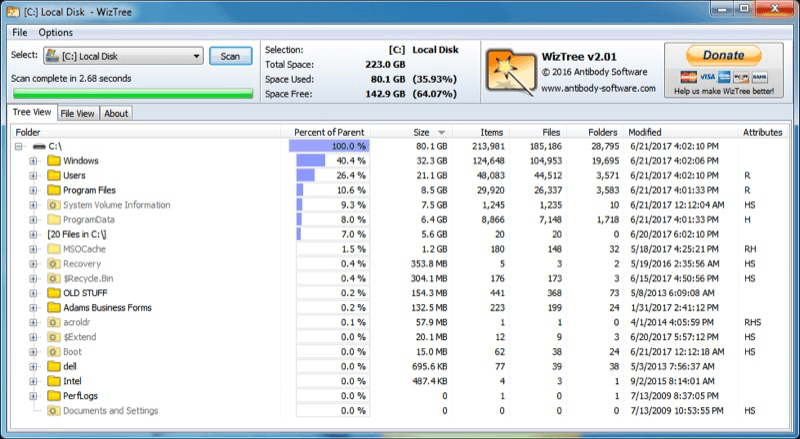This screenshot has height=439, width=800.
Task: Click the '124,648' items value
Action: point(488,161)
